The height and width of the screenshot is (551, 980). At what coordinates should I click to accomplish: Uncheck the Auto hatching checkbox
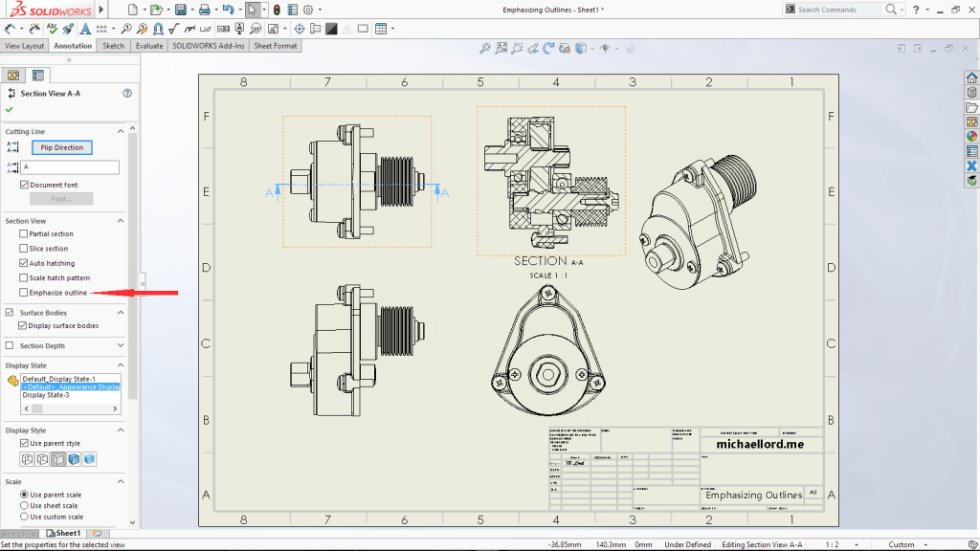coord(24,263)
